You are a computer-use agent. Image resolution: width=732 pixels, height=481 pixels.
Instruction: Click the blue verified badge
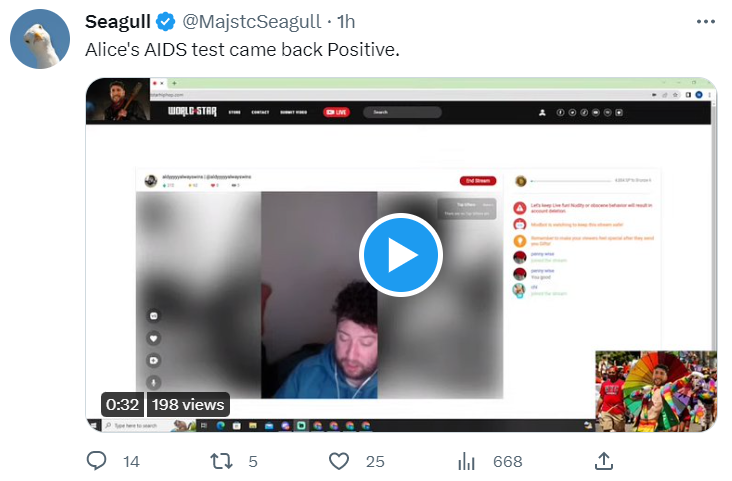[x=165, y=22]
